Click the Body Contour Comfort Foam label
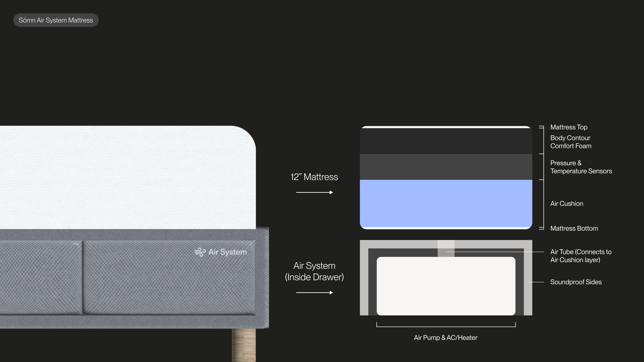The width and height of the screenshot is (644, 362). tap(571, 142)
